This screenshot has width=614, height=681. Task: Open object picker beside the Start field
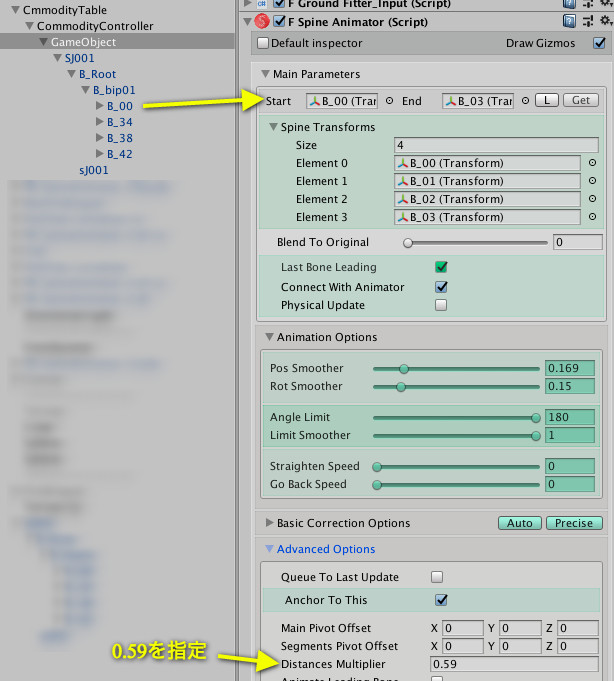[x=390, y=101]
